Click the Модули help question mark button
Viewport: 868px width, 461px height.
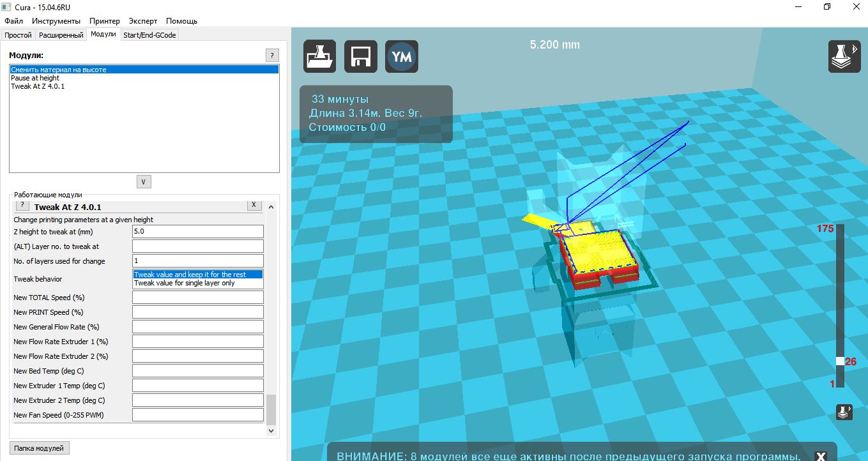click(x=272, y=56)
